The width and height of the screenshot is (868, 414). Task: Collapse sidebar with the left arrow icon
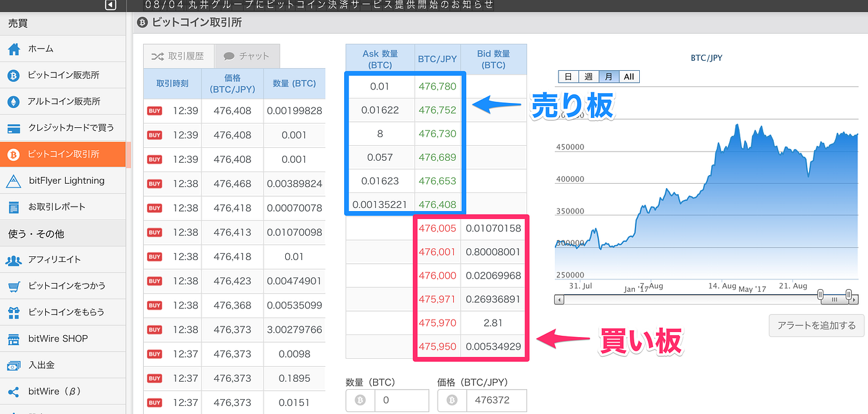111,5
